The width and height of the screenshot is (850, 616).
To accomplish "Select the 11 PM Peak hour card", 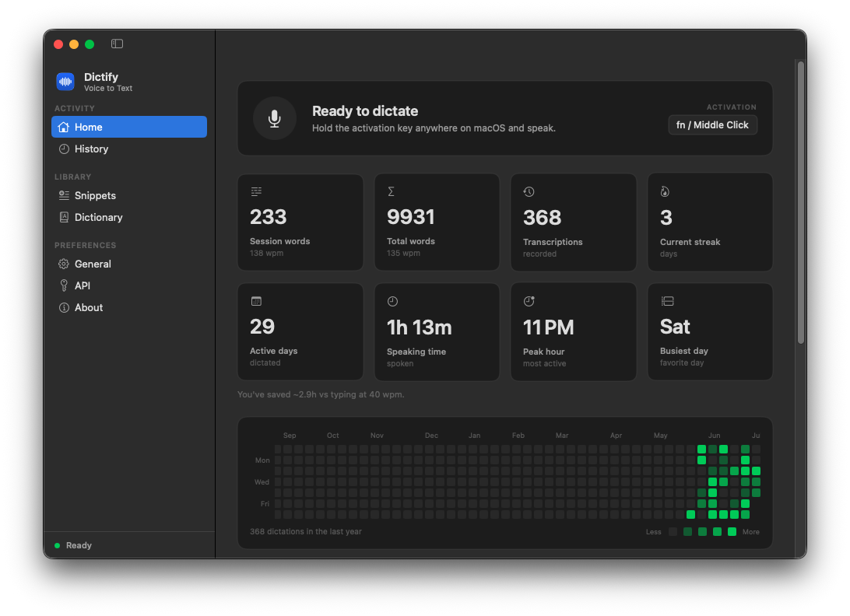I will 574,331.
